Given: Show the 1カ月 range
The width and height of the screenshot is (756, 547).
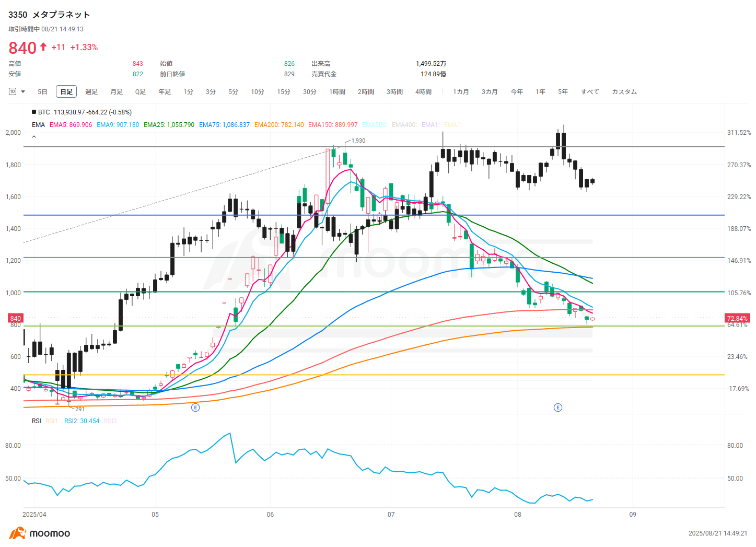Looking at the screenshot, I should click(461, 91).
